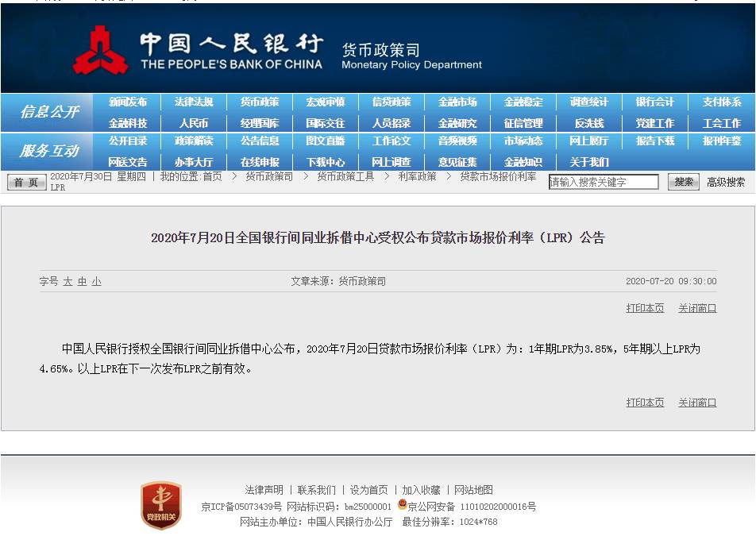Click the 搜索 search button
756x559 pixels.
pyautogui.click(x=684, y=182)
